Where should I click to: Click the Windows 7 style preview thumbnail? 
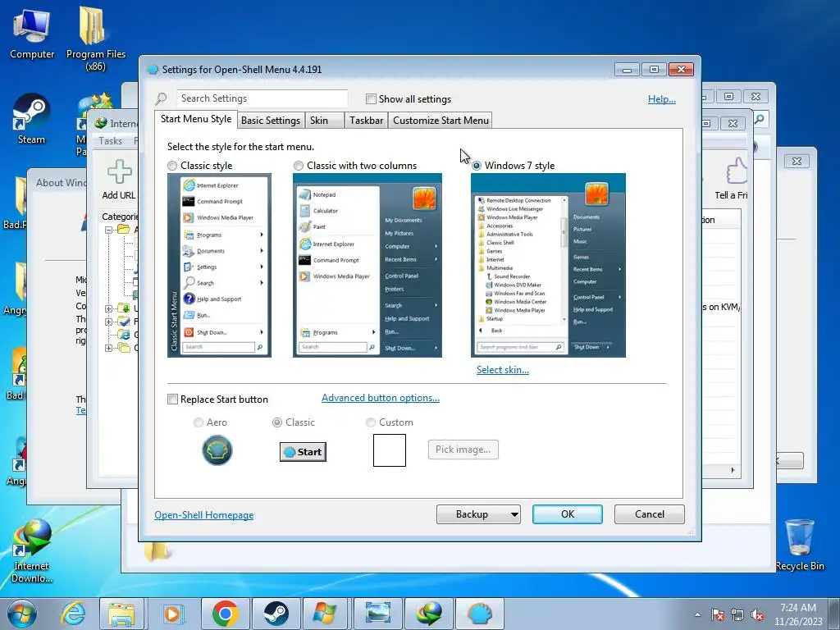click(x=548, y=265)
